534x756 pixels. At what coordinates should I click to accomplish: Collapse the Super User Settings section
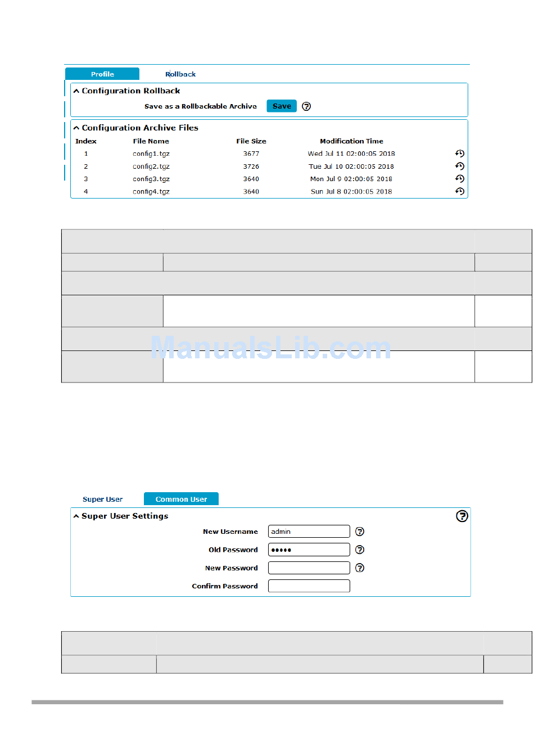[76, 516]
